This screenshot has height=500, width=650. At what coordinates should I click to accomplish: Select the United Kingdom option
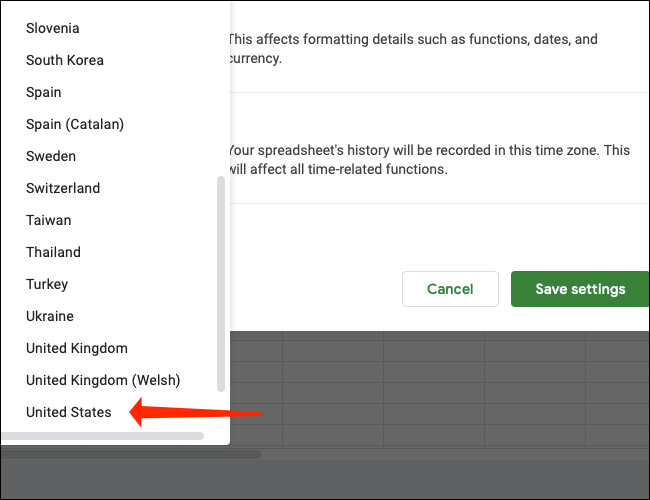(x=77, y=348)
